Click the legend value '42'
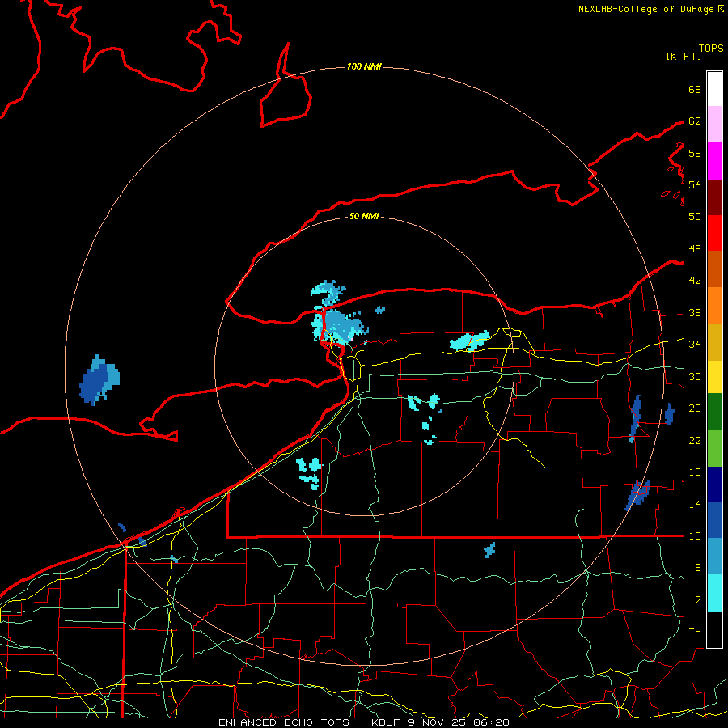 click(x=695, y=281)
